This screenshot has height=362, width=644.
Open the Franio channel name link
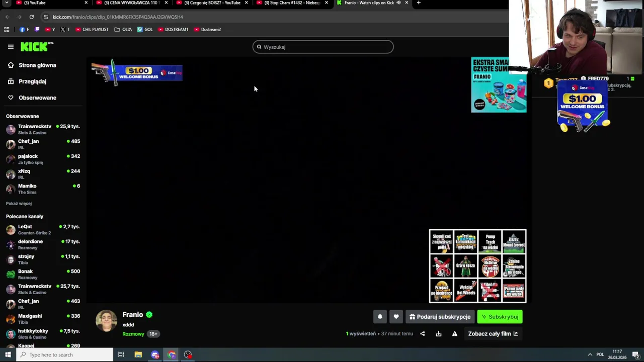[x=133, y=315]
